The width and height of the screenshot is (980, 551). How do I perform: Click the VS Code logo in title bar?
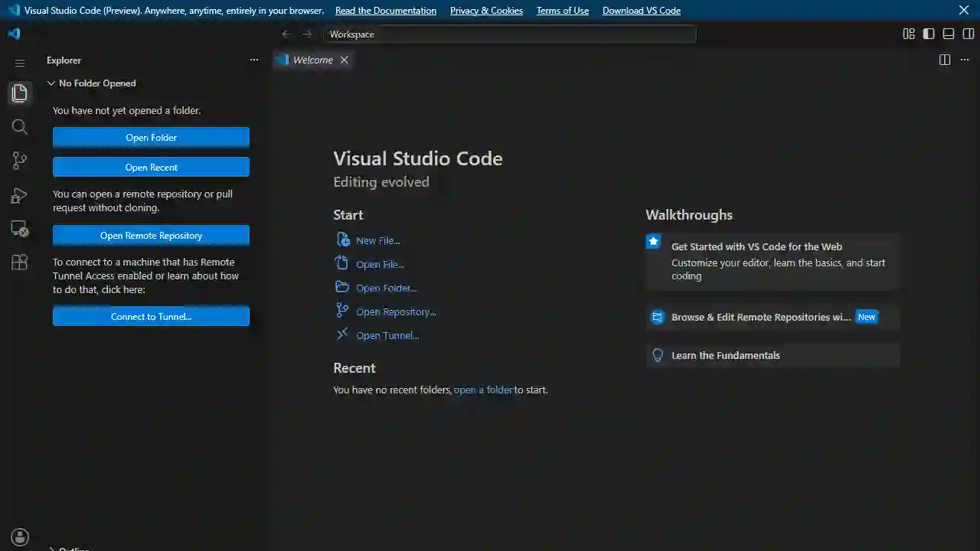click(x=14, y=34)
